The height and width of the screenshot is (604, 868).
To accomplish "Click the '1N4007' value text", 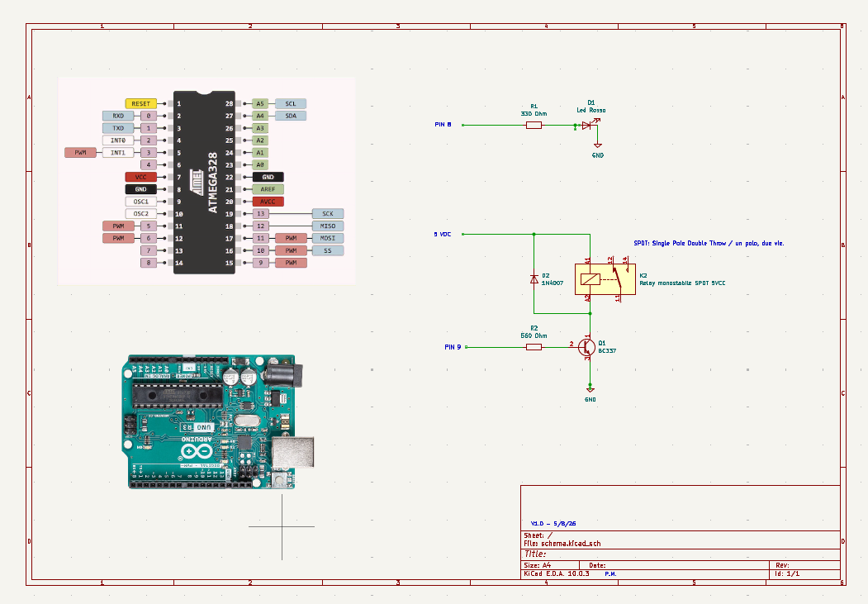I will tap(553, 283).
